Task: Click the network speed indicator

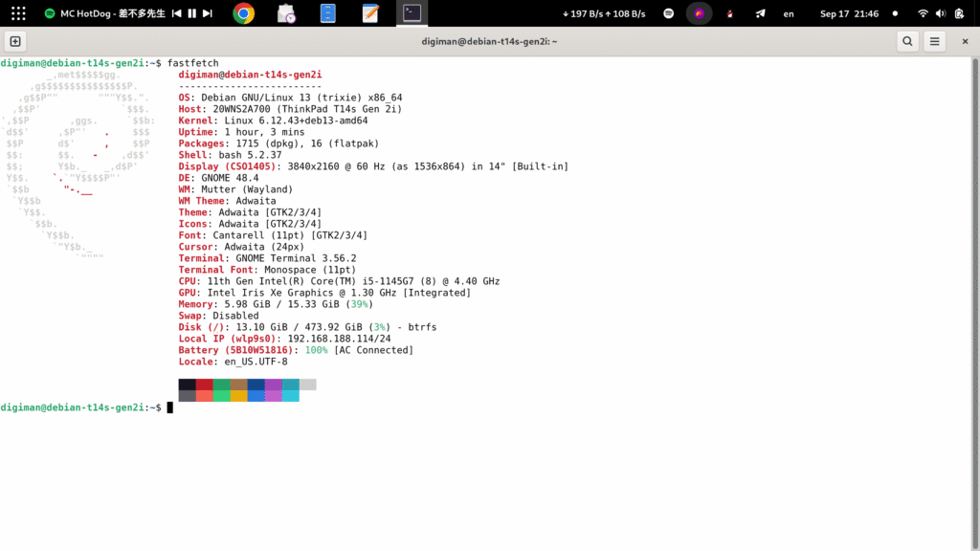Action: [x=604, y=13]
